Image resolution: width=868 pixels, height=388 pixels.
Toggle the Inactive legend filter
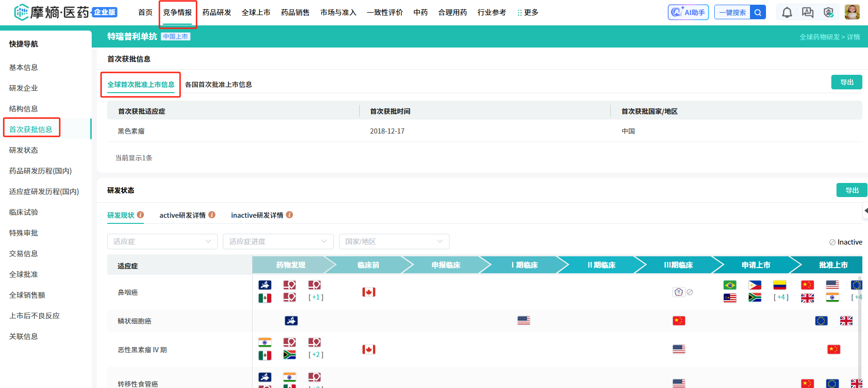845,242
